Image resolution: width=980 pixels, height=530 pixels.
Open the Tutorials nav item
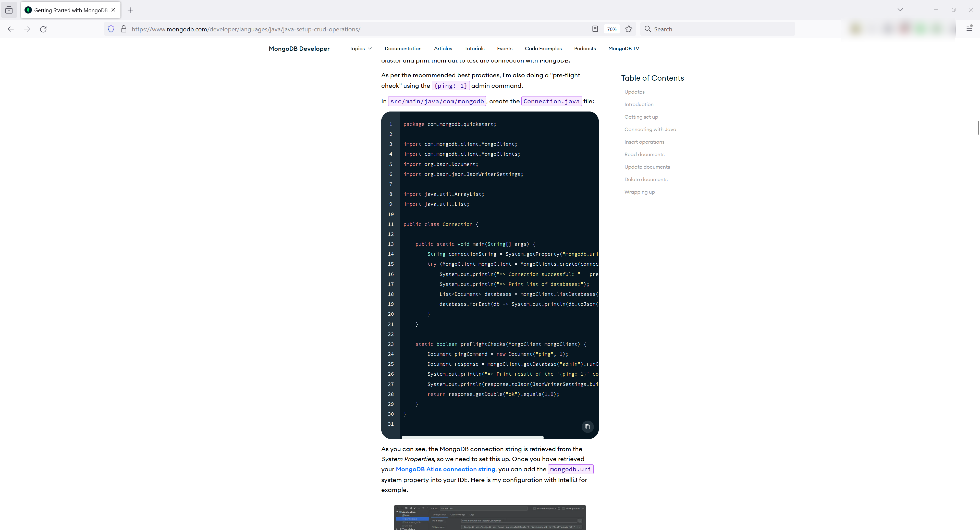(474, 48)
